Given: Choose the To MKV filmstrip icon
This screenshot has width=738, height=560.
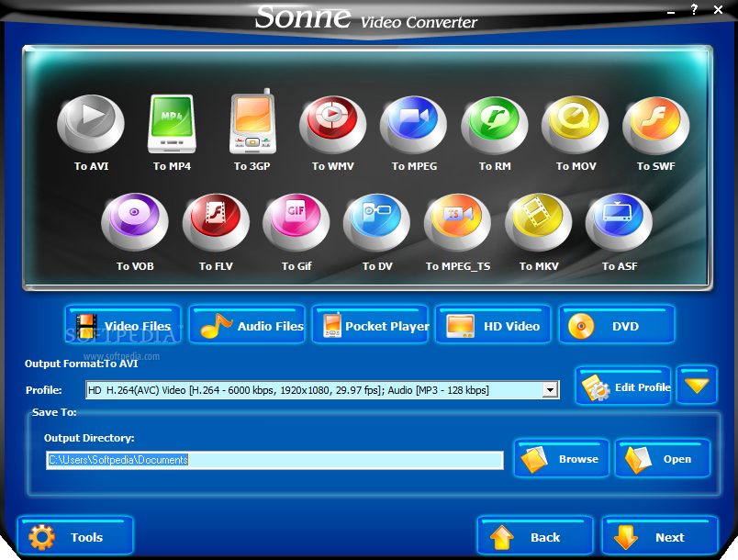Looking at the screenshot, I should 539,222.
